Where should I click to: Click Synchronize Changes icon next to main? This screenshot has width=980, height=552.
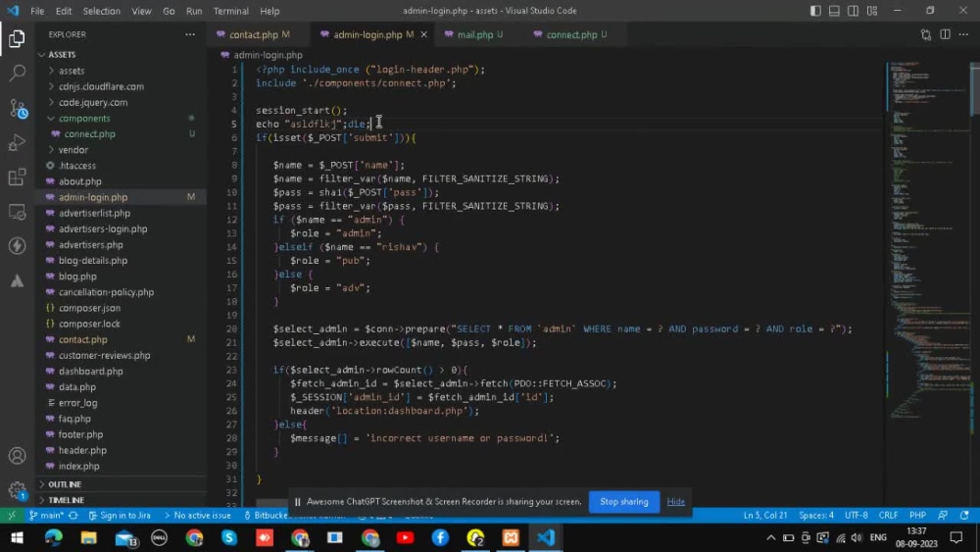pyautogui.click(x=73, y=516)
